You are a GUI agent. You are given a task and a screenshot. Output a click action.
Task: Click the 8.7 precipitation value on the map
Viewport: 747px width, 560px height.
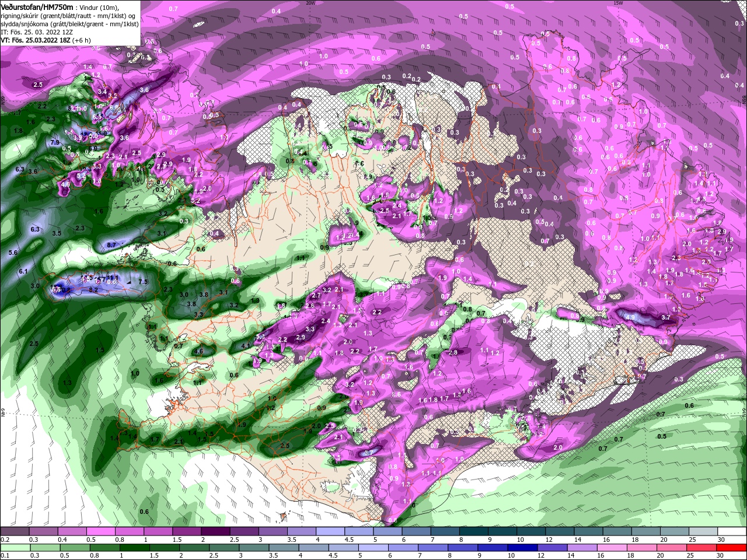tap(111, 244)
